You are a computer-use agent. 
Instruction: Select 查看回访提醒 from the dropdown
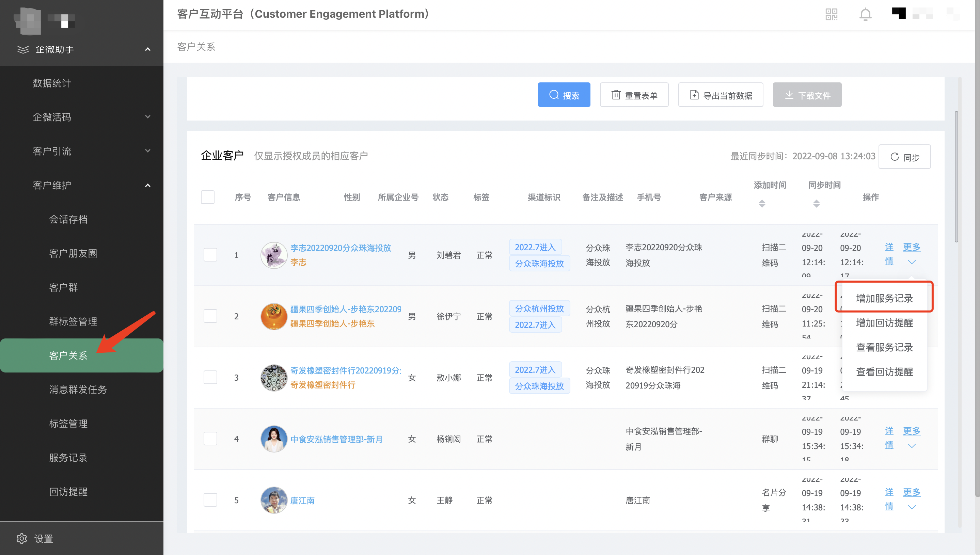coord(884,372)
